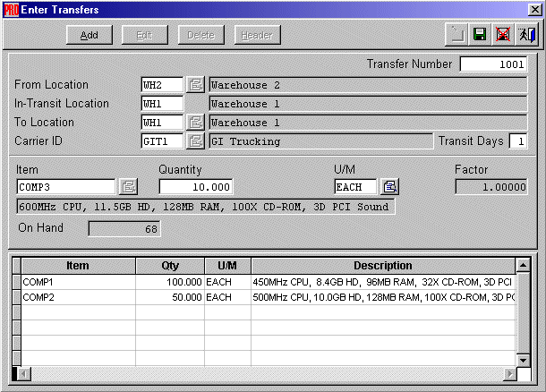Click the In-Transit Location input field

162,104
